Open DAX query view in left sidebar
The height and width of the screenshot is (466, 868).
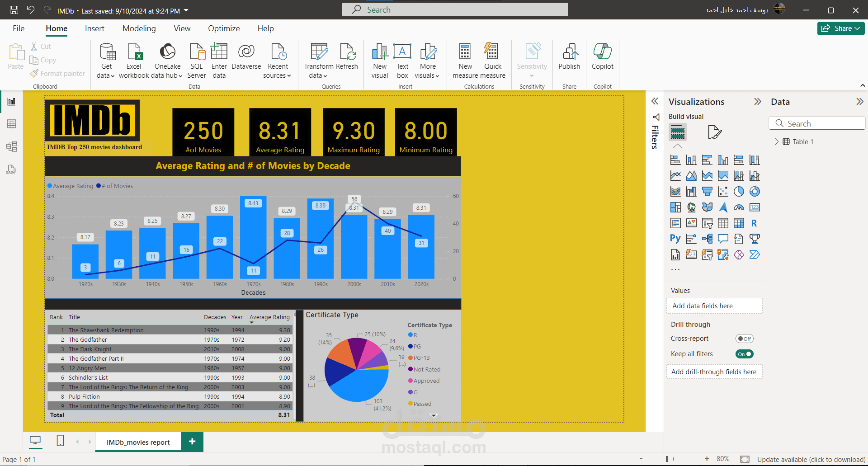tap(11, 169)
